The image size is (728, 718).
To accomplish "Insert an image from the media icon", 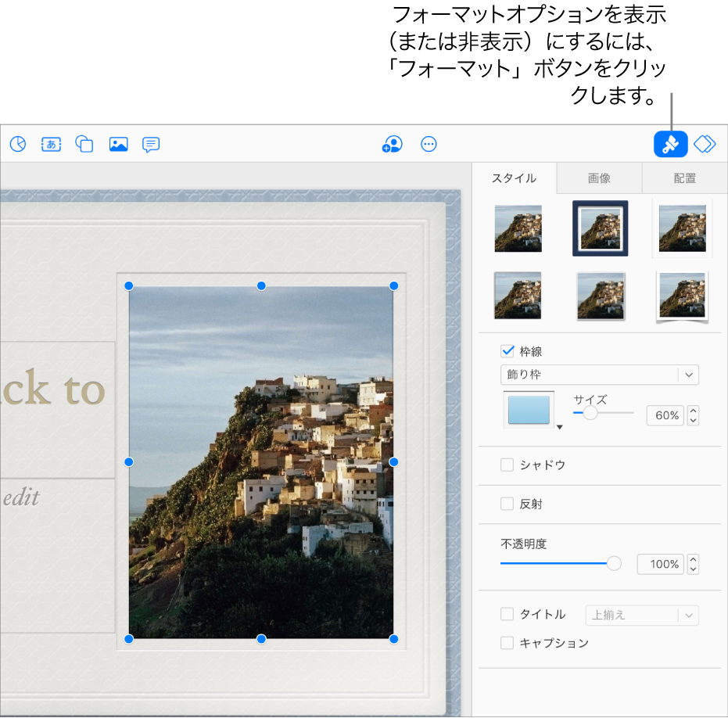I will (x=118, y=144).
